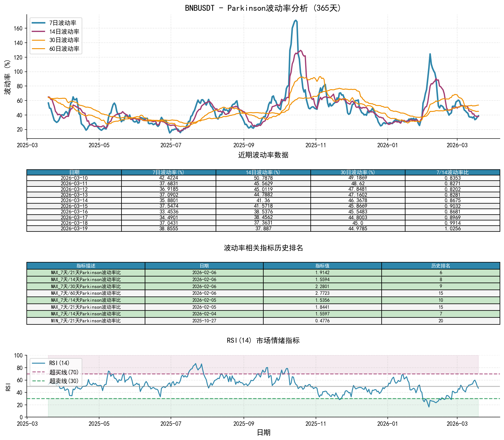Select the 1.0256 ratio cell

(x=452, y=229)
